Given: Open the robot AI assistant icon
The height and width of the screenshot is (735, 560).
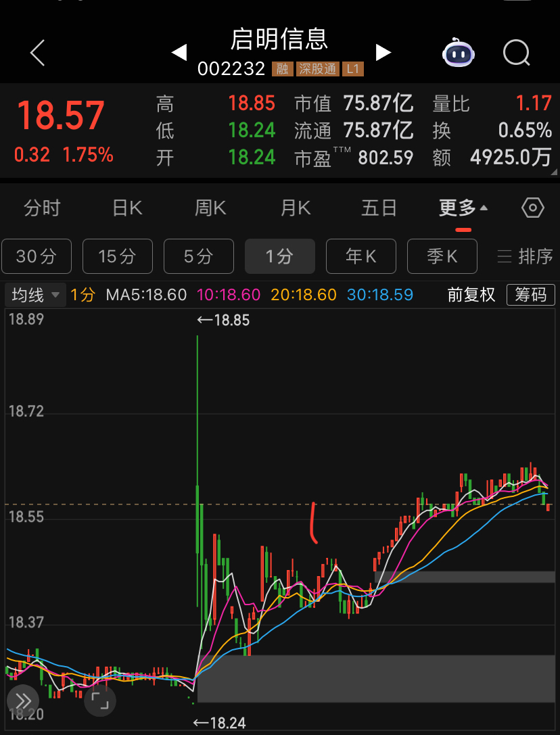Looking at the screenshot, I should click(x=459, y=53).
